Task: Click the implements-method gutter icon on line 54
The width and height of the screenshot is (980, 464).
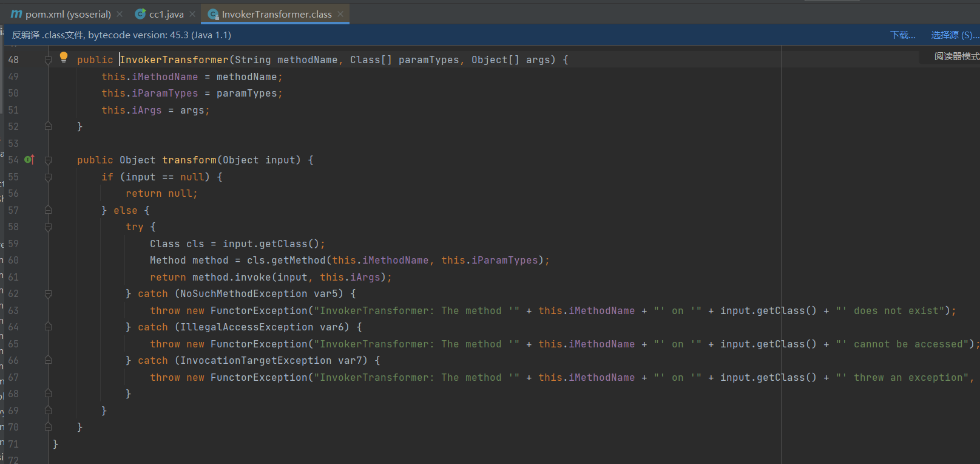Action: pos(29,160)
